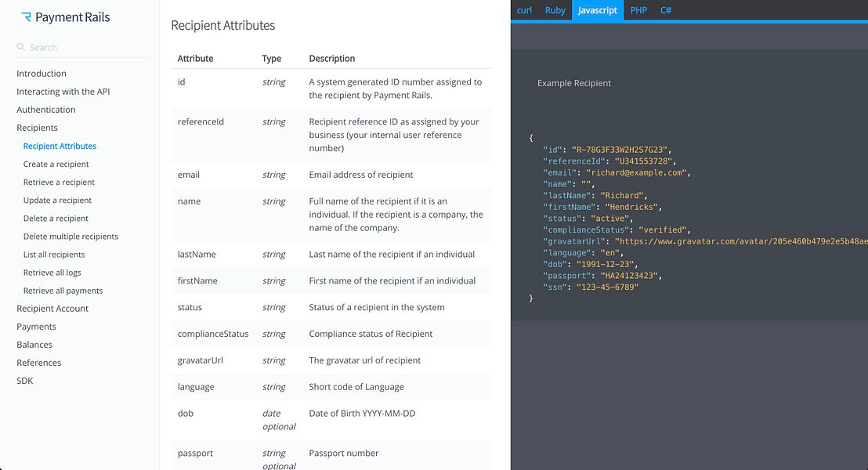Viewport: 868px width, 470px height.
Task: Select the Javascript code tab
Action: [597, 10]
